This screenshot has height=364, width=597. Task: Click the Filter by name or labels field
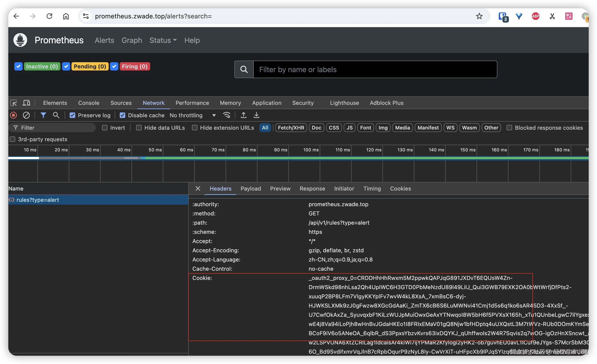click(x=375, y=70)
